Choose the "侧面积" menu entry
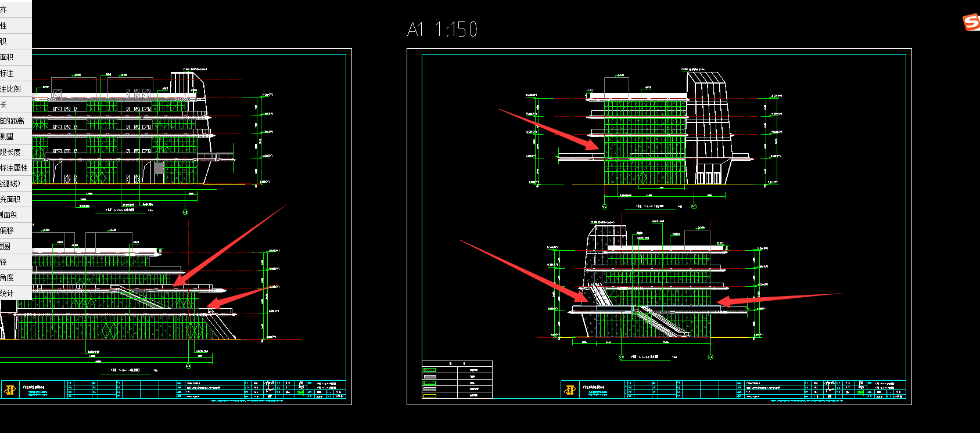This screenshot has width=980, height=433. tap(16, 215)
